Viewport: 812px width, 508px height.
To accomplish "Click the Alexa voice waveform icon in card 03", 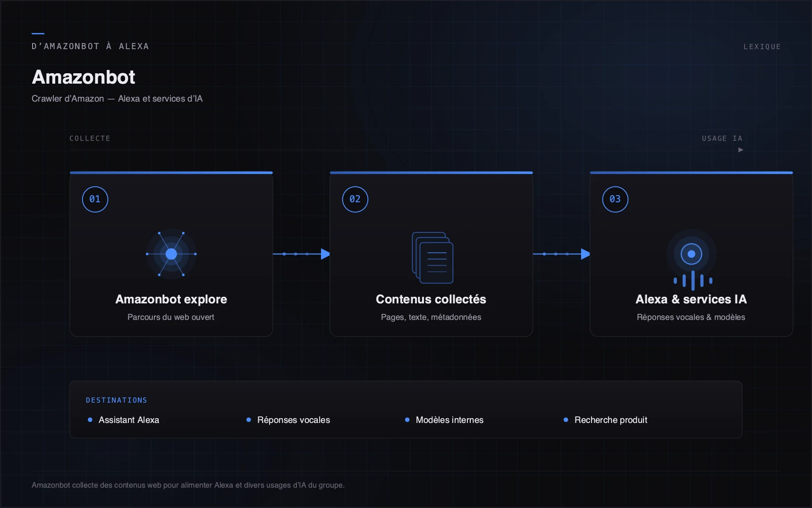I will tap(692, 259).
